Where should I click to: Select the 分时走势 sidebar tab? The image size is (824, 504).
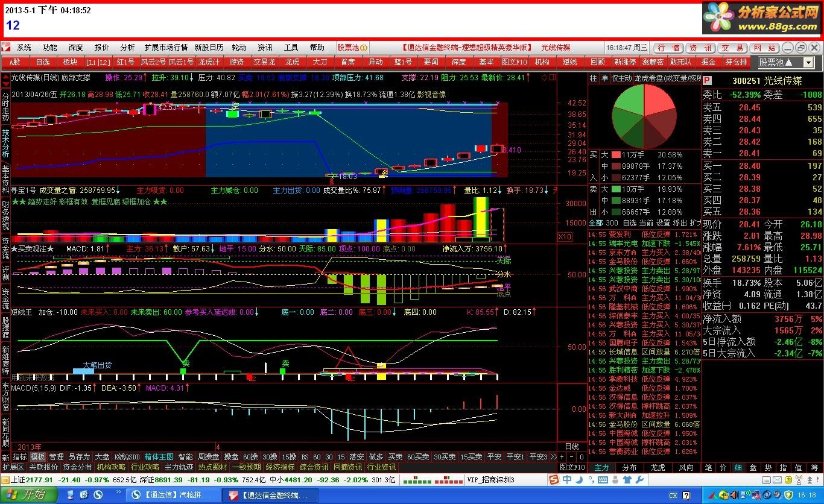click(x=5, y=106)
